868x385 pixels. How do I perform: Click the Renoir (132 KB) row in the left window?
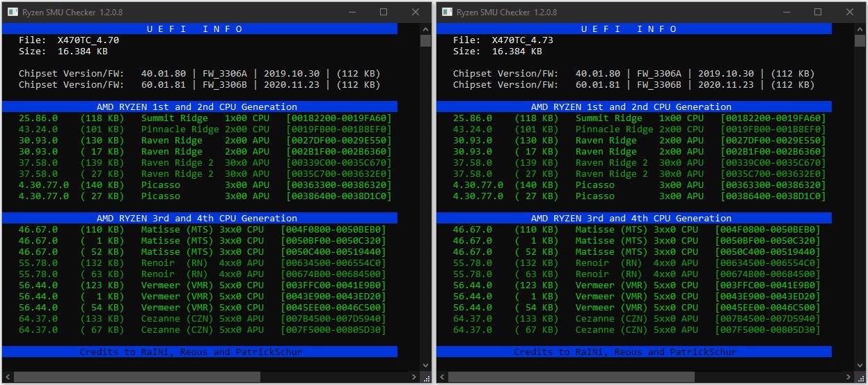click(203, 263)
